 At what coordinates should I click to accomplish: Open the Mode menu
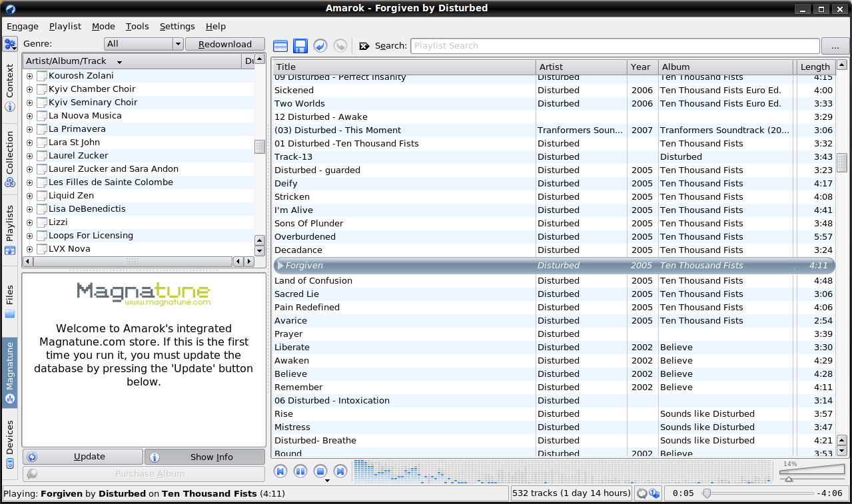(x=104, y=27)
